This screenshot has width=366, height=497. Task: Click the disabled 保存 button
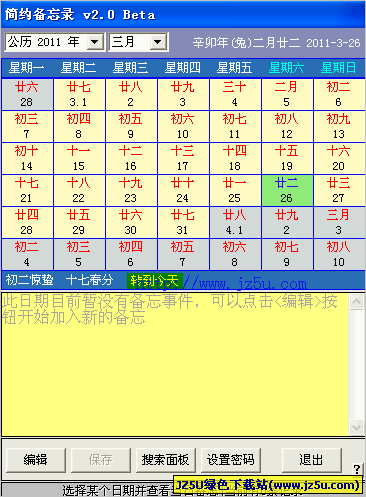(x=100, y=460)
